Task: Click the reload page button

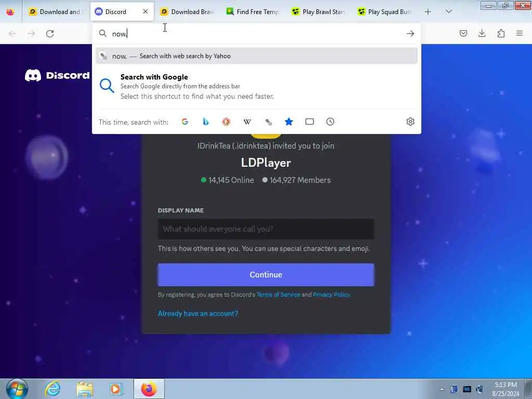Action: pyautogui.click(x=50, y=33)
